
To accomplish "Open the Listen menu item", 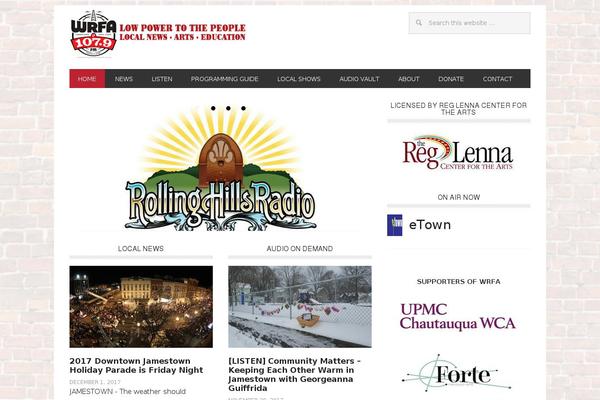I will coord(162,79).
